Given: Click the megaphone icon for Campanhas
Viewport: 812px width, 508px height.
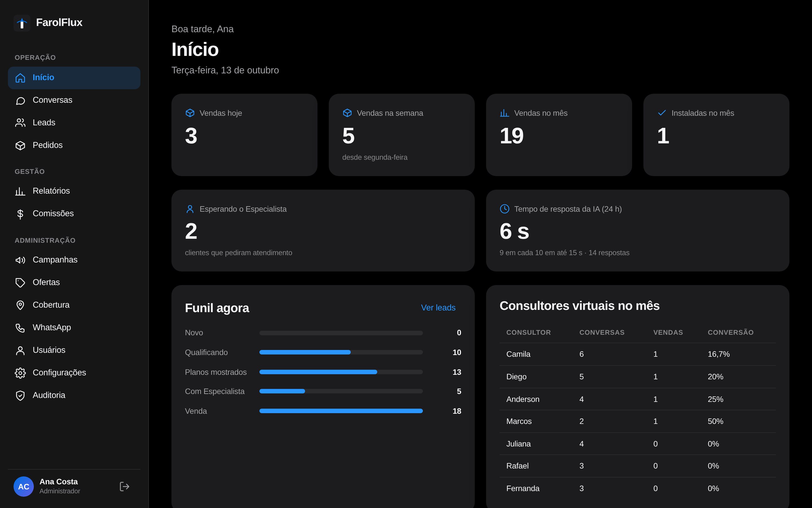Looking at the screenshot, I should coord(20,260).
